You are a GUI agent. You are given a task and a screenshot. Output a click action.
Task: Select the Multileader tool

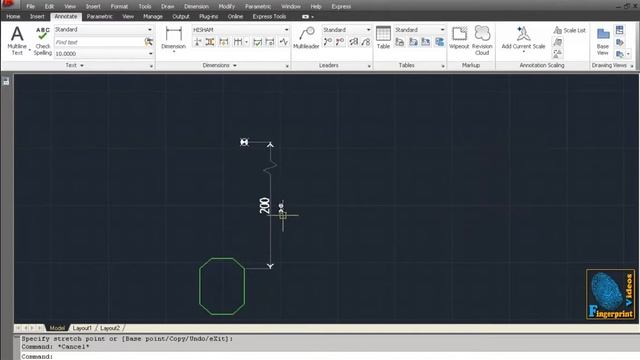click(306, 38)
